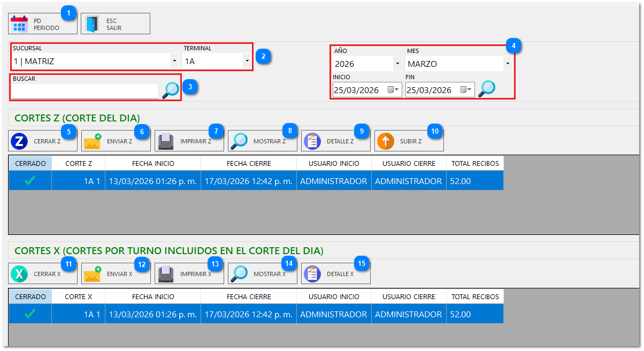
Task: Click Fecha Inicio header in Cortes X table
Action: point(153,296)
